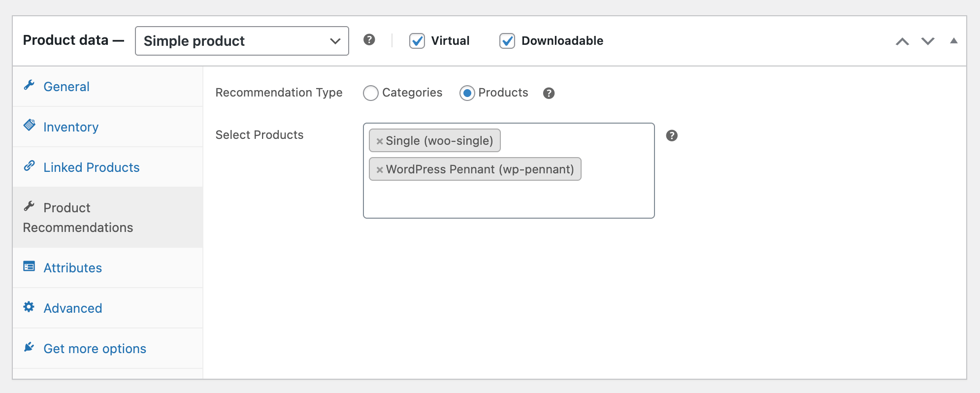Select the Categories recommendation type
This screenshot has height=393, width=980.
point(371,93)
